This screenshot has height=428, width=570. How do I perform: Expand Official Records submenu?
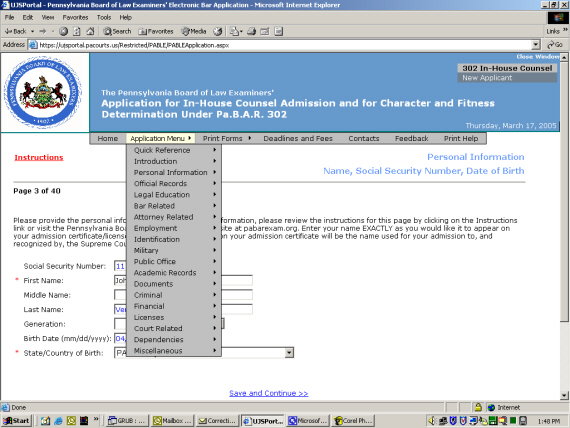pos(174,184)
